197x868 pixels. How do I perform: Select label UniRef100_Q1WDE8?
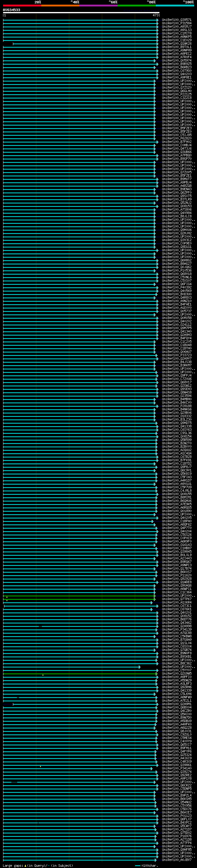click(176, 582)
